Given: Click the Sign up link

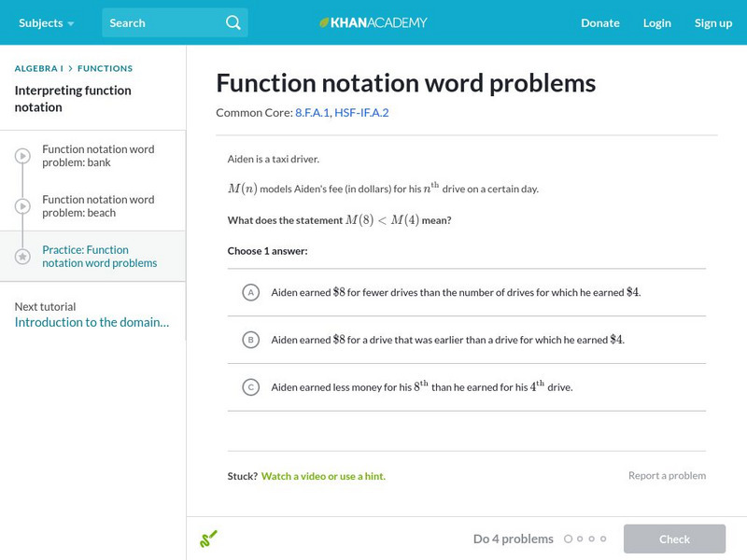Looking at the screenshot, I should coord(713,22).
